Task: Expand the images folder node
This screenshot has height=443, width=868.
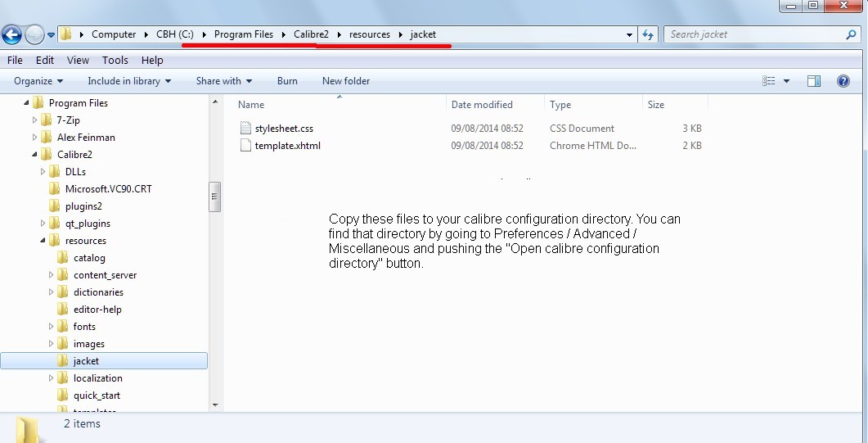Action: [x=51, y=343]
